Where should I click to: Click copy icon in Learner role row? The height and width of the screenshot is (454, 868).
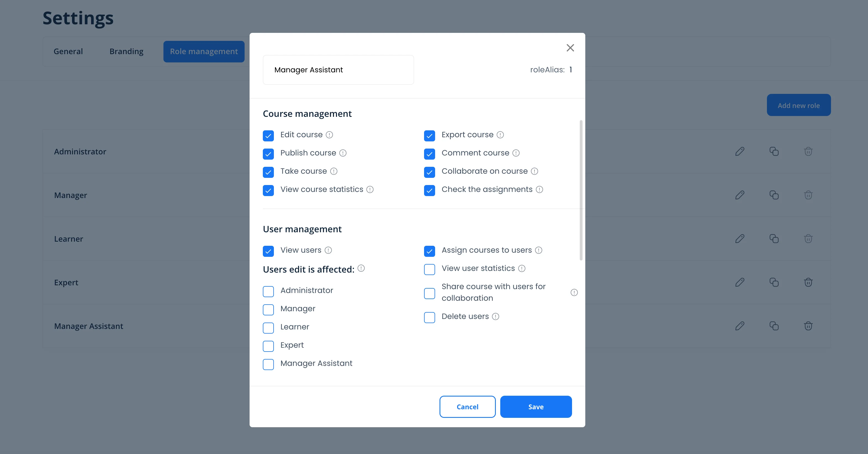[x=774, y=239]
